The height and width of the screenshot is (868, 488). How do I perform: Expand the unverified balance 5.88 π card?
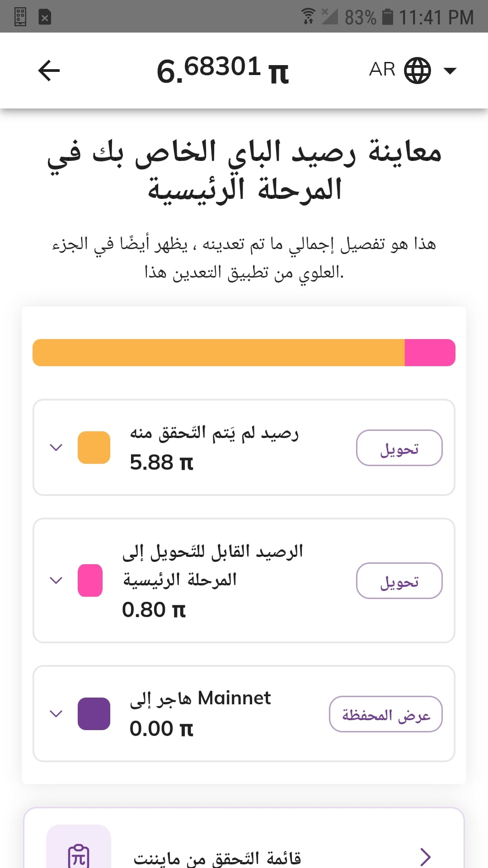[x=56, y=448]
